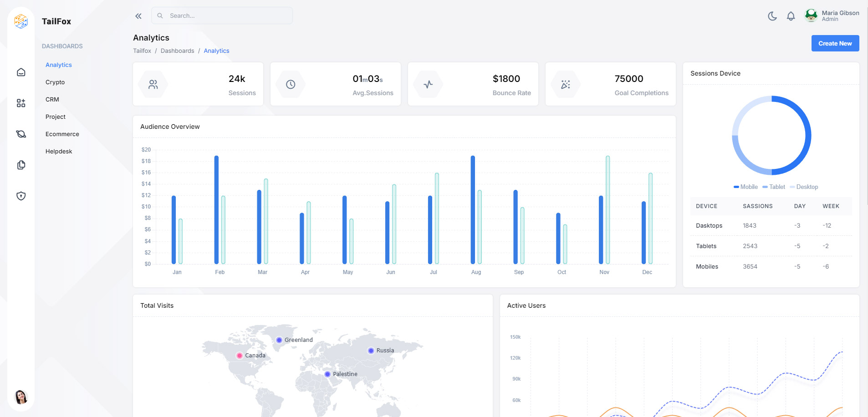Select Project dashboard menu item
The image size is (868, 417).
click(56, 117)
